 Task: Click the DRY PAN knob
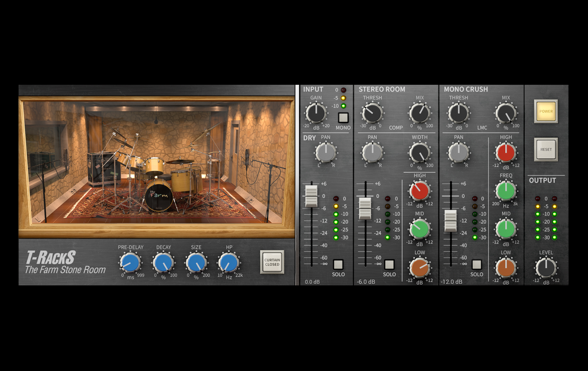pos(326,152)
